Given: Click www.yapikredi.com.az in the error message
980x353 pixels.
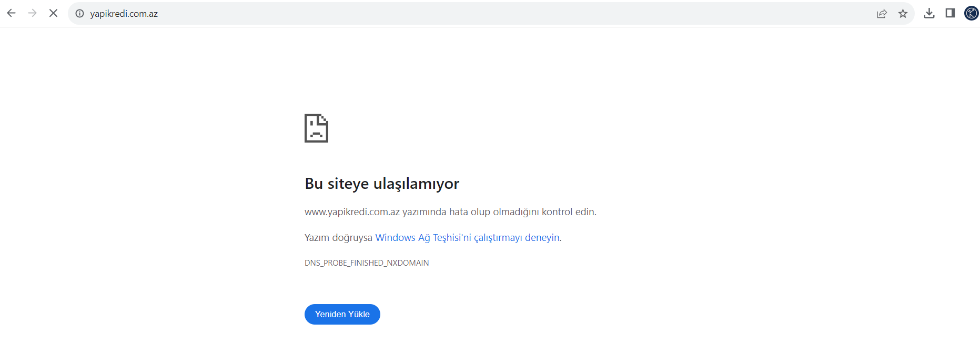Looking at the screenshot, I should [352, 212].
